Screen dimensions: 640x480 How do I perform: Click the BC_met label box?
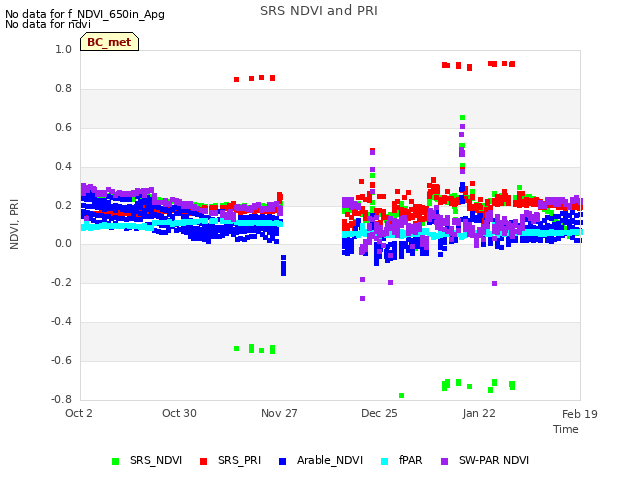coord(109,42)
